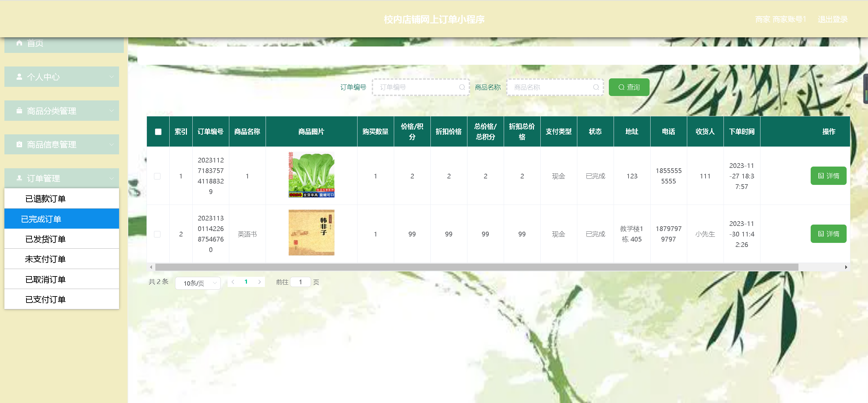Click the briefcase icon beside 商品分类管理
Screen dimensions: 868x403
tap(19, 111)
